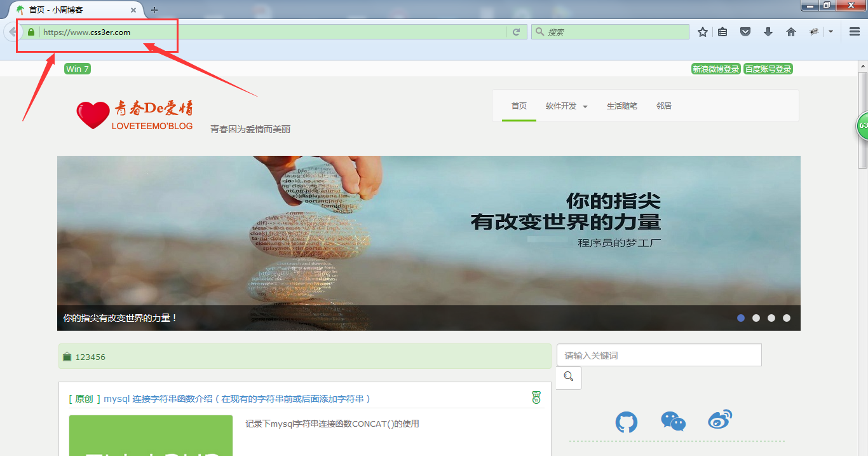Select the second carousel slide indicator dot
The height and width of the screenshot is (456, 868).
coord(756,318)
